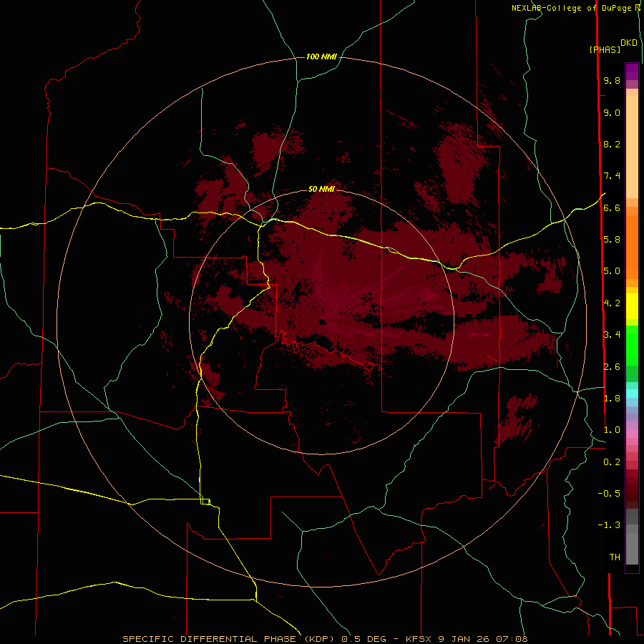Pick the bright green segment of the color bar
The image size is (644, 644).
(x=632, y=345)
